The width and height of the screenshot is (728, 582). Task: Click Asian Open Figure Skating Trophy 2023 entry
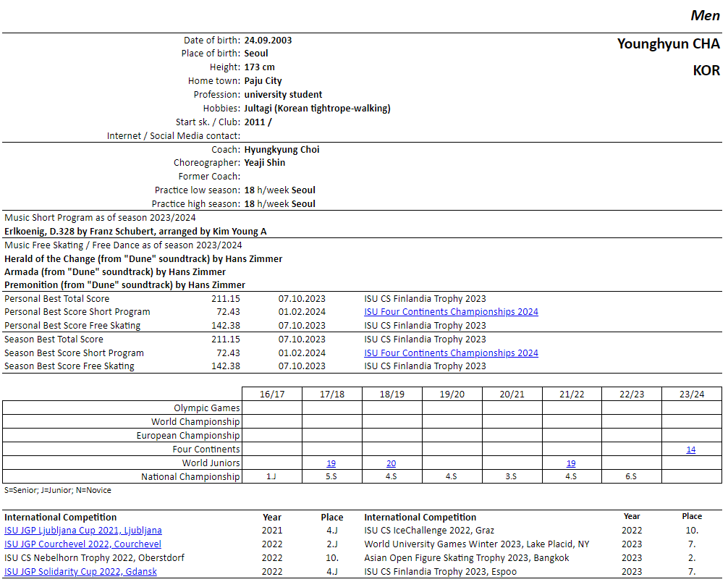click(467, 558)
